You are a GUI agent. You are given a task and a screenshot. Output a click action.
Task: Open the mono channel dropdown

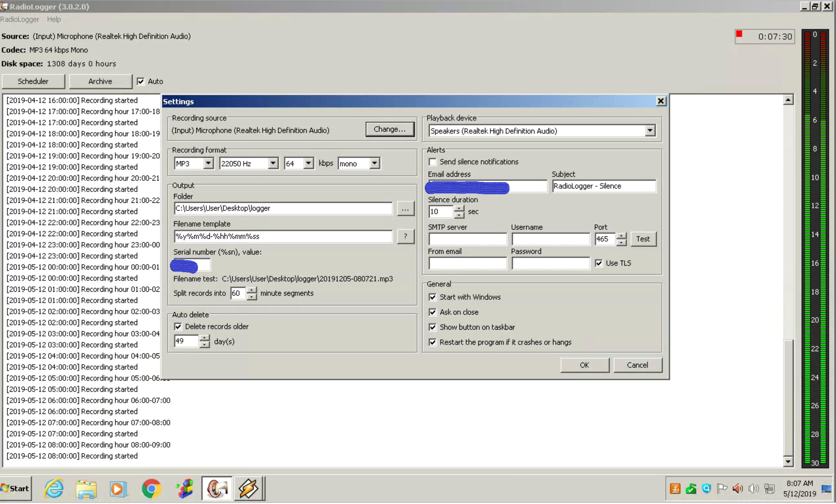(374, 163)
